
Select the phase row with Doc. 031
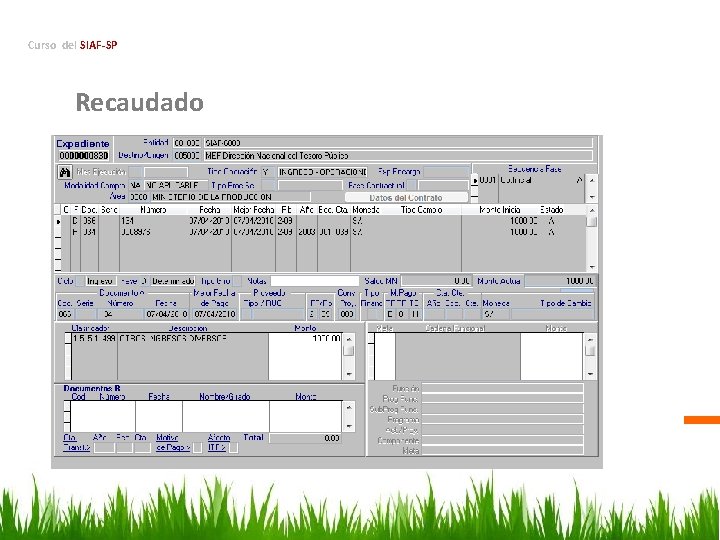(324, 232)
